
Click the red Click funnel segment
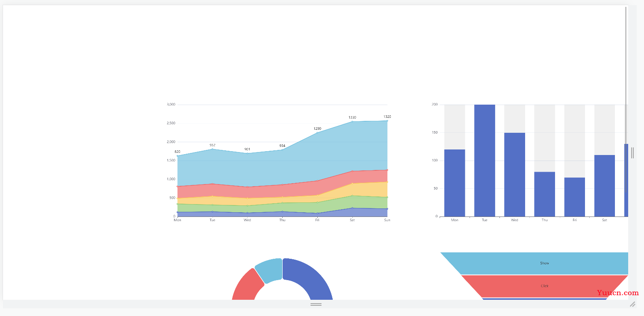[544, 286]
